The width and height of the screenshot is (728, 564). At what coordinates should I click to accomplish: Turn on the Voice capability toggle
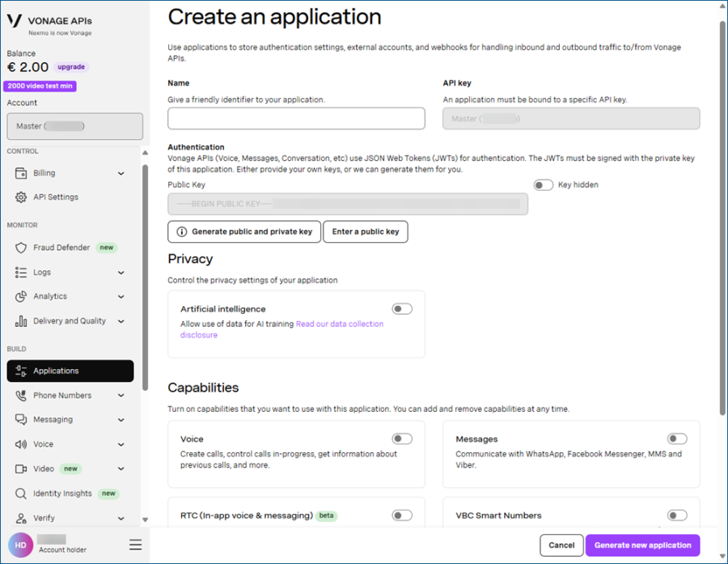(x=401, y=439)
